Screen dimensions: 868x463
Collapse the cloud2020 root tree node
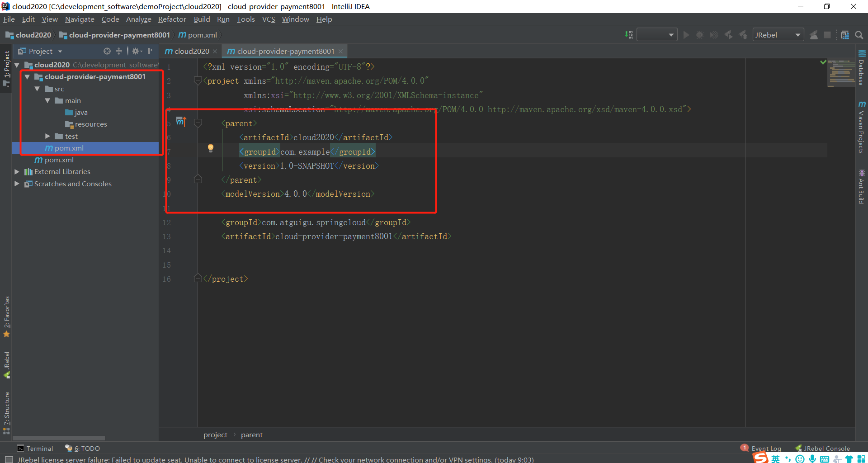point(17,65)
